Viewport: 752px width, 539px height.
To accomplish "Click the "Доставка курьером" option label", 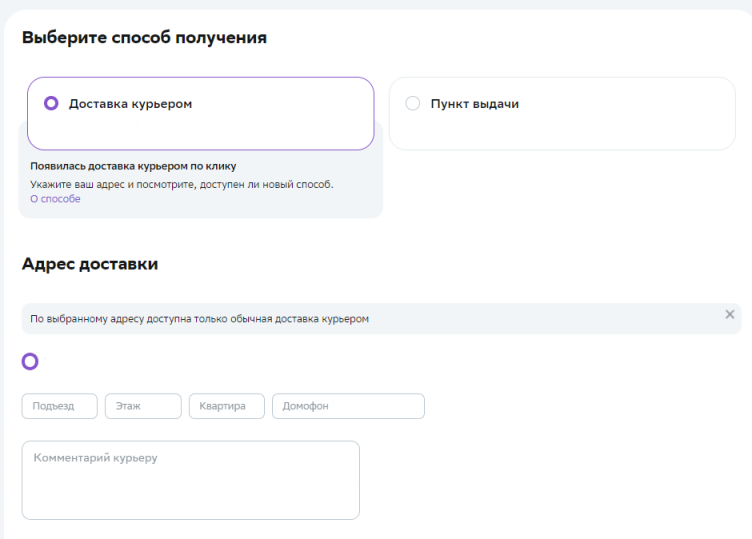I will pos(130,103).
